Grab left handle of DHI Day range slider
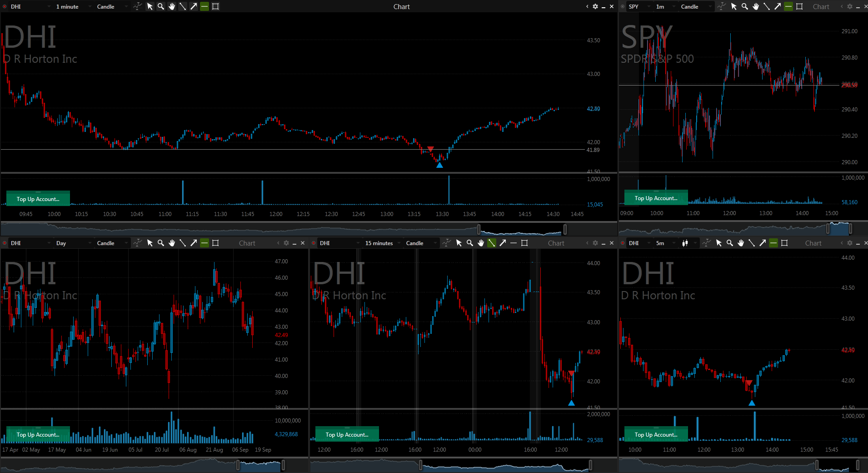868x473 pixels. pos(238,465)
